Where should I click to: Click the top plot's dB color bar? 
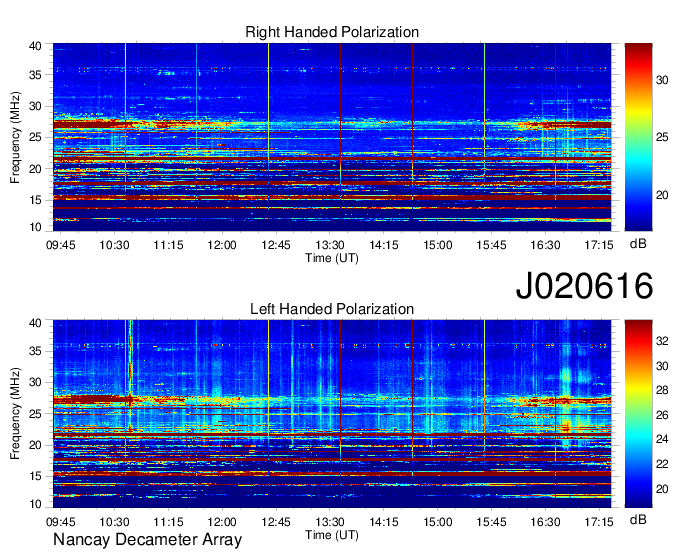[x=638, y=137]
